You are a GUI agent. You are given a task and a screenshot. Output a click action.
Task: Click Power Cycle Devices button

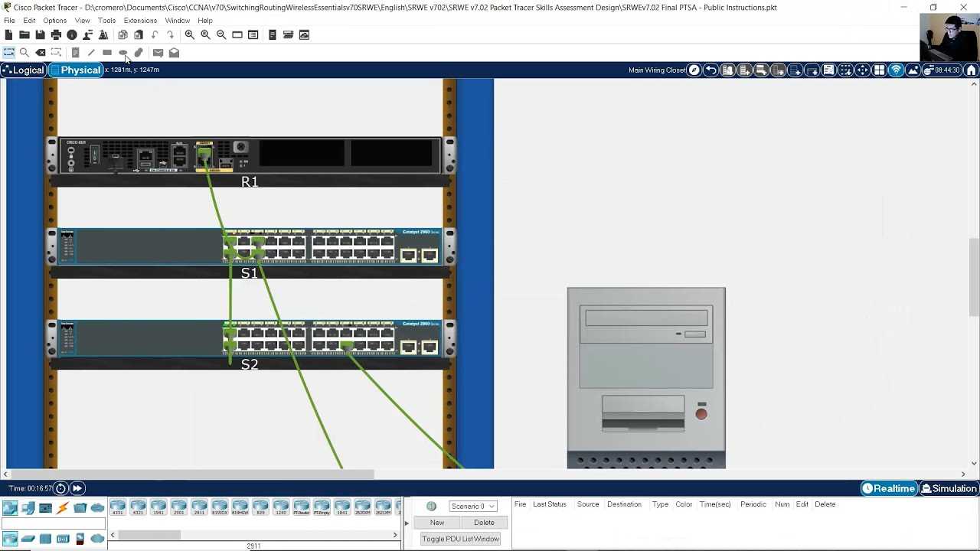[x=60, y=488]
